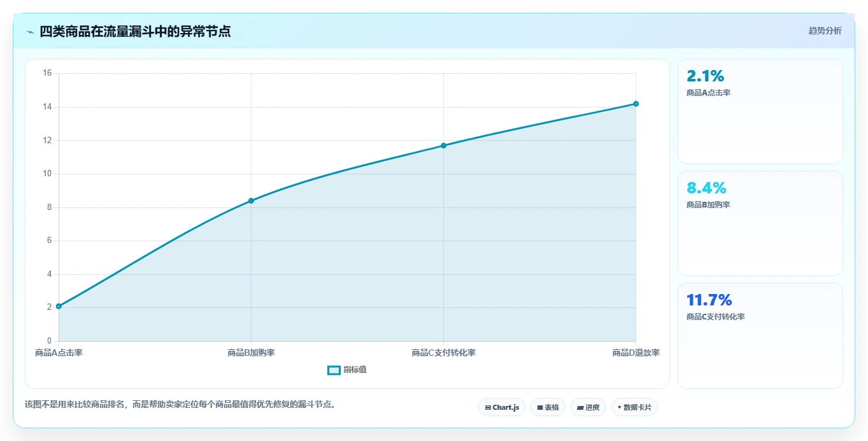Click the data point for 商品C支付转化率
Viewport: 868px width, 441px height.
pyautogui.click(x=443, y=146)
